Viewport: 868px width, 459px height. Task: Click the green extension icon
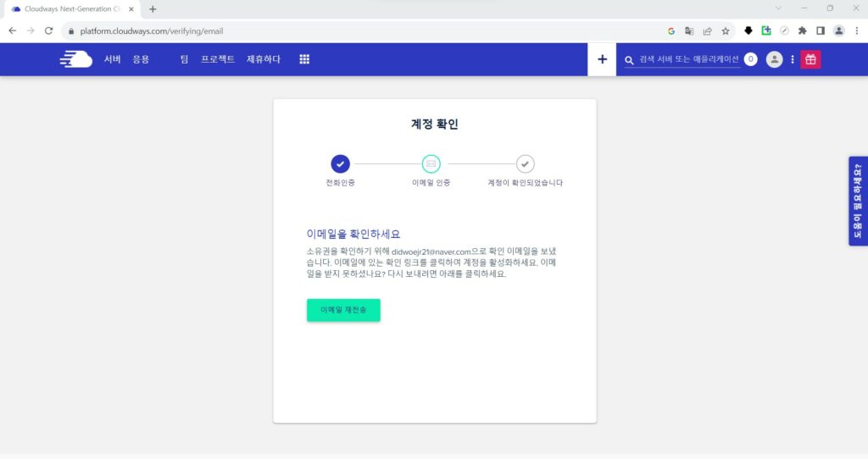(x=766, y=31)
